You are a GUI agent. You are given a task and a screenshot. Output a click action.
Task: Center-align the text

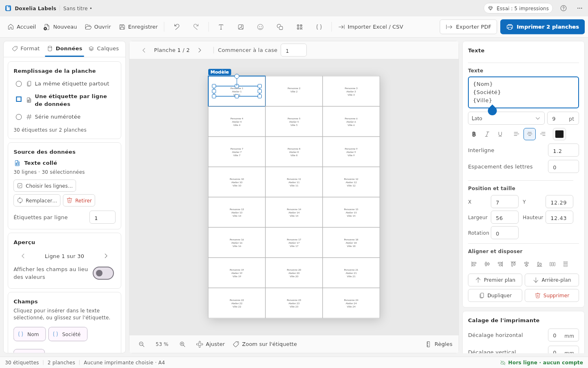click(530, 134)
